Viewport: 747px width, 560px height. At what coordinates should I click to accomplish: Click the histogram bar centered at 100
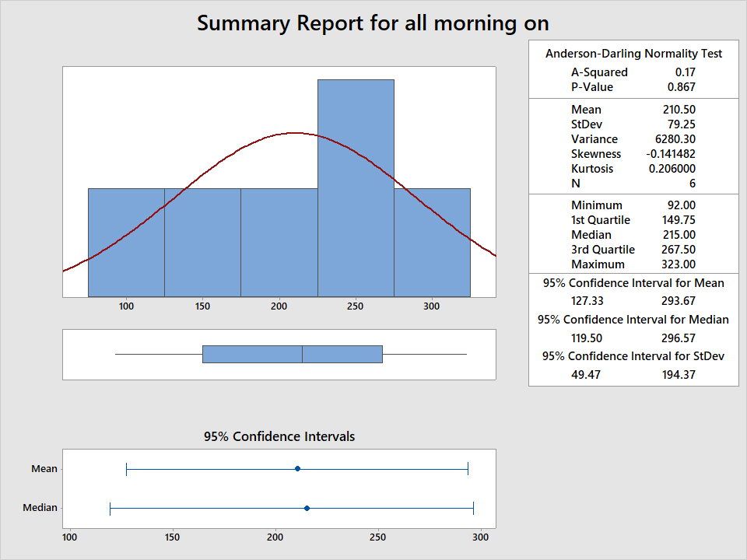click(x=126, y=243)
